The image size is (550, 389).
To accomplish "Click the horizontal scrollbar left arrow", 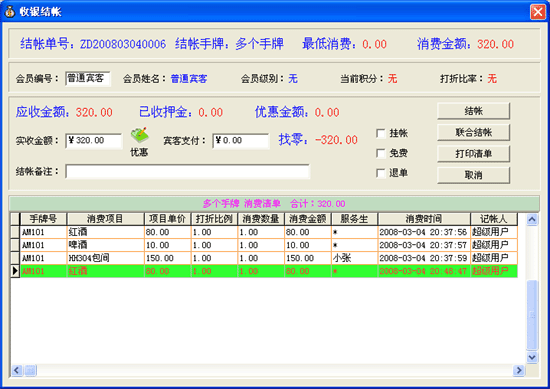I will click(17, 370).
